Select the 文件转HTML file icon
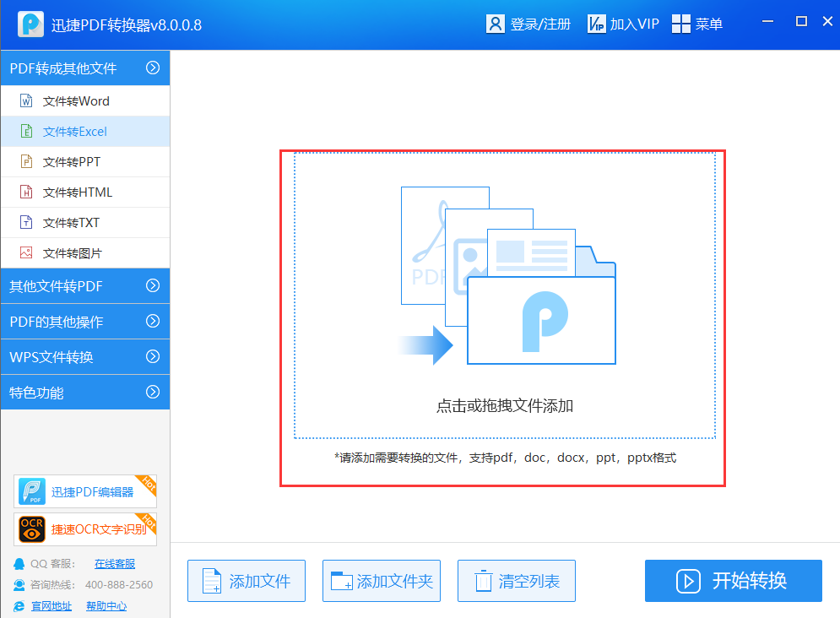The width and height of the screenshot is (840, 618). click(26, 192)
